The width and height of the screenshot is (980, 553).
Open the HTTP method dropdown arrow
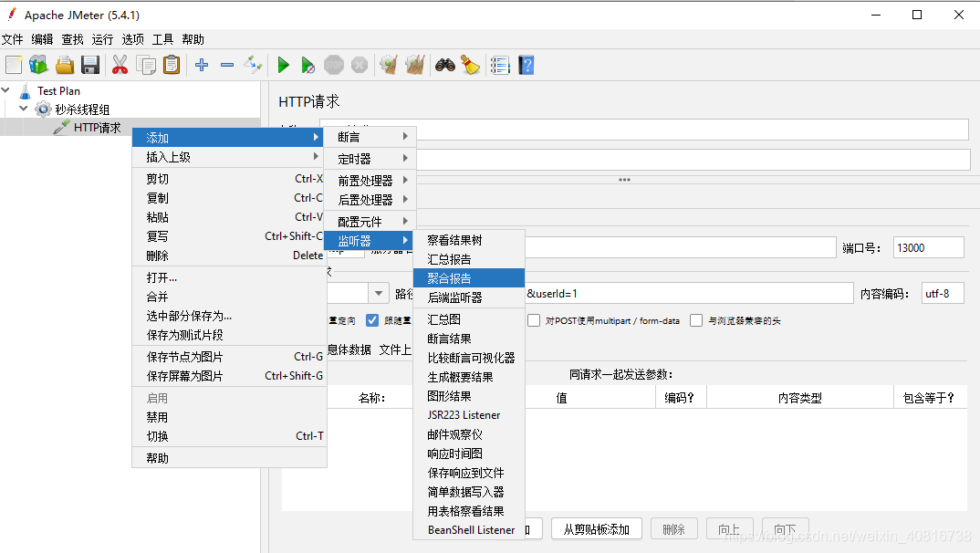(x=379, y=293)
